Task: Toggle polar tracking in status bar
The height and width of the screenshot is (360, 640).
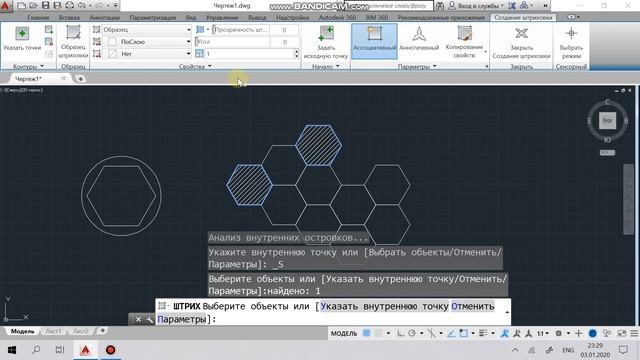Action: [x=412, y=333]
